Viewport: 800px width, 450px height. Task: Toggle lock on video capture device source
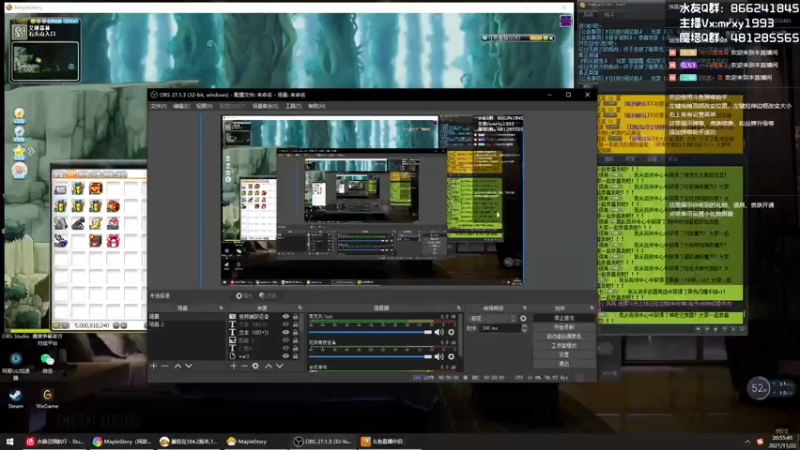pyautogui.click(x=295, y=316)
